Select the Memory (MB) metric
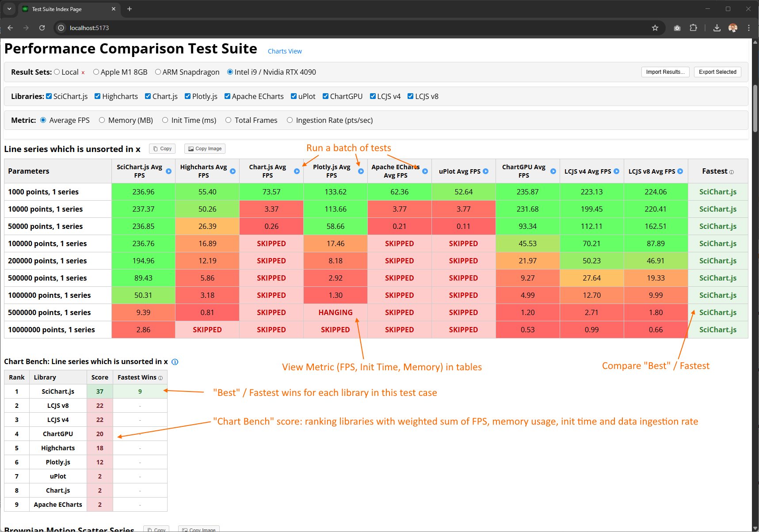The image size is (759, 532). pyautogui.click(x=102, y=120)
